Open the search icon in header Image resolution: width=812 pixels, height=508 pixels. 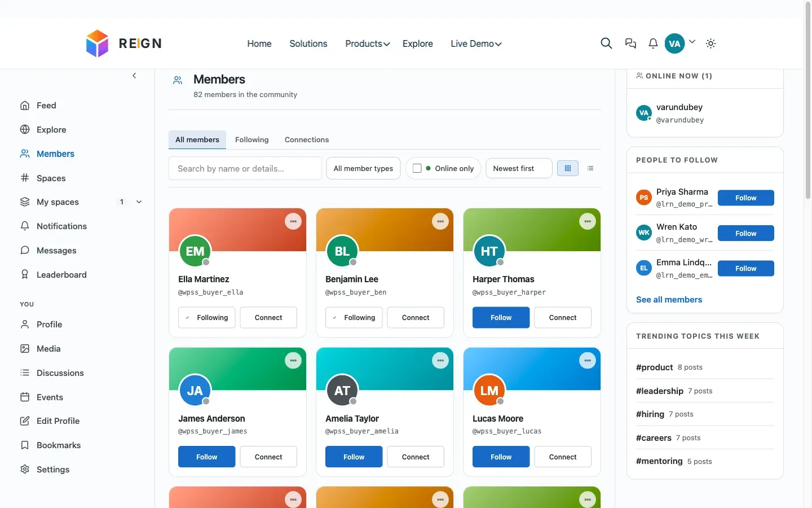click(x=606, y=43)
